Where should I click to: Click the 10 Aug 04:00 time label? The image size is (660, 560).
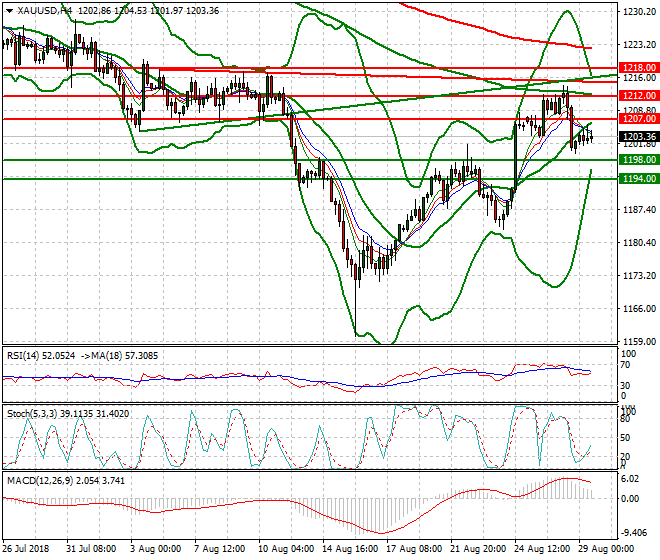pyautogui.click(x=286, y=549)
